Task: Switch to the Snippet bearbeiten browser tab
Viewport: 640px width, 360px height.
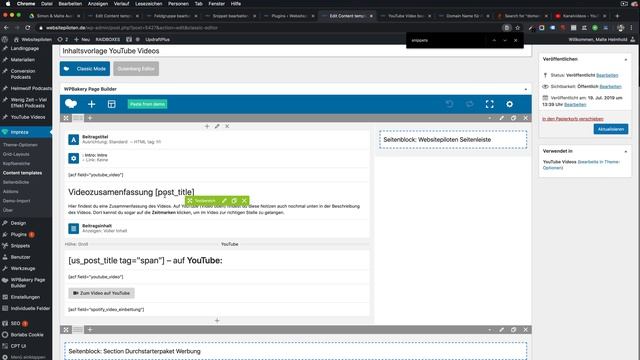Action: tap(229, 16)
